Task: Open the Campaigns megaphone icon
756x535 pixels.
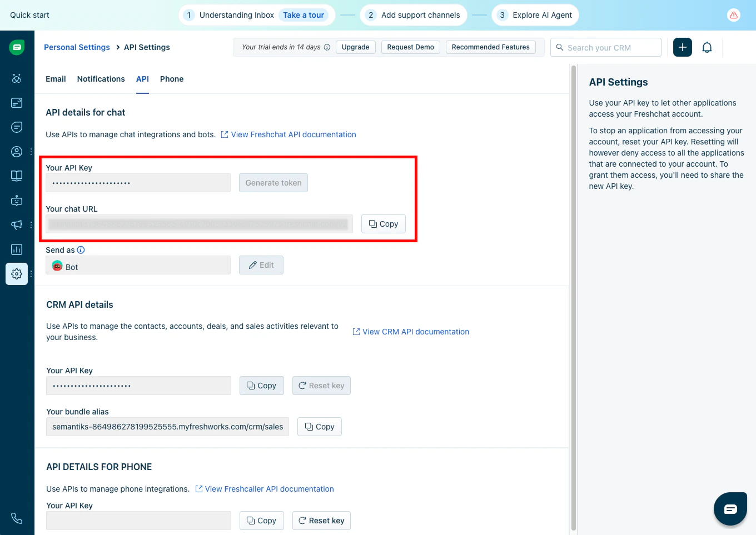Action: [17, 224]
